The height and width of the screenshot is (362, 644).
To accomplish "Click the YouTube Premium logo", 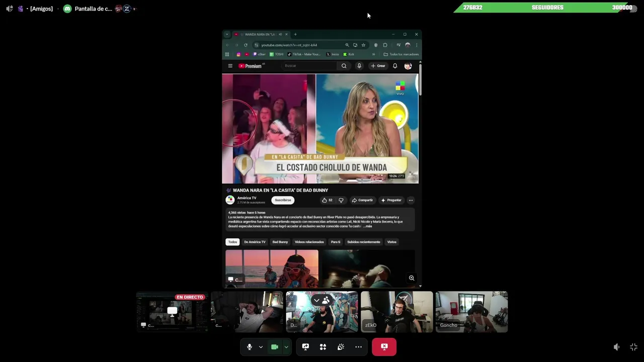I will [251, 66].
